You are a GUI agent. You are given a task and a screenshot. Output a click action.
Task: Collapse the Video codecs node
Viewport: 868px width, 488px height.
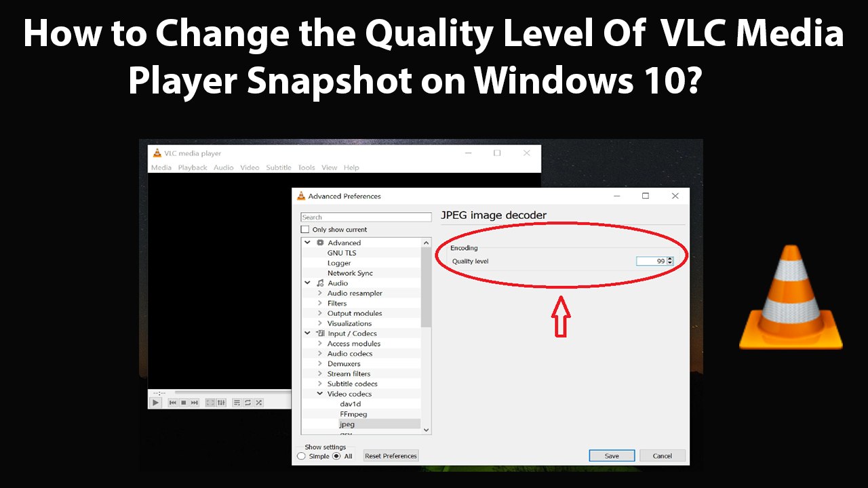[320, 394]
